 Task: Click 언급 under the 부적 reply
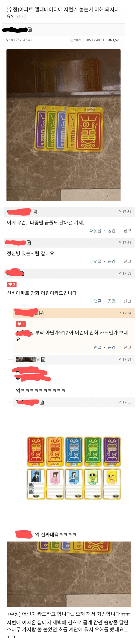[97, 347]
